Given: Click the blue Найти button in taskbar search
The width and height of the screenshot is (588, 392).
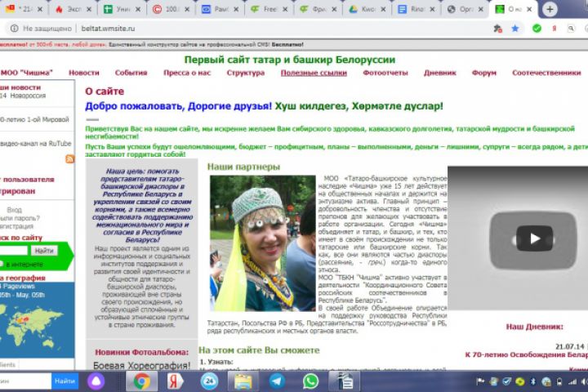Looking at the screenshot, I should 65,381.
